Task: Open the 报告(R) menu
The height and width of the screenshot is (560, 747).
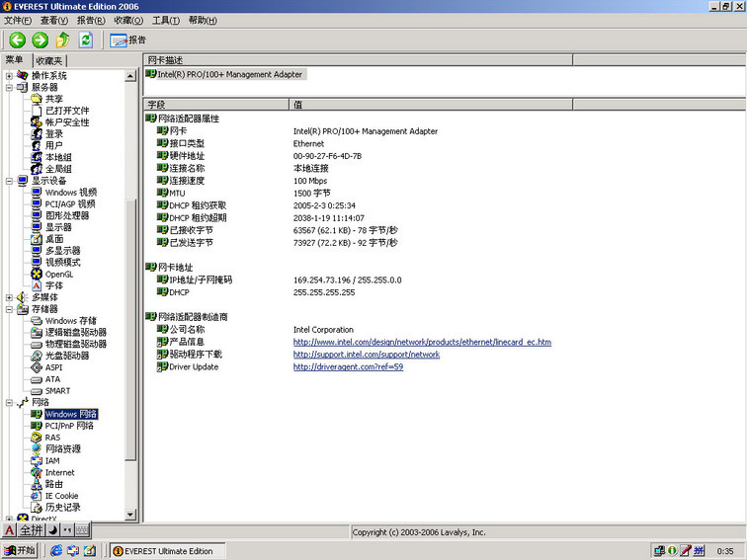Action: tap(91, 20)
